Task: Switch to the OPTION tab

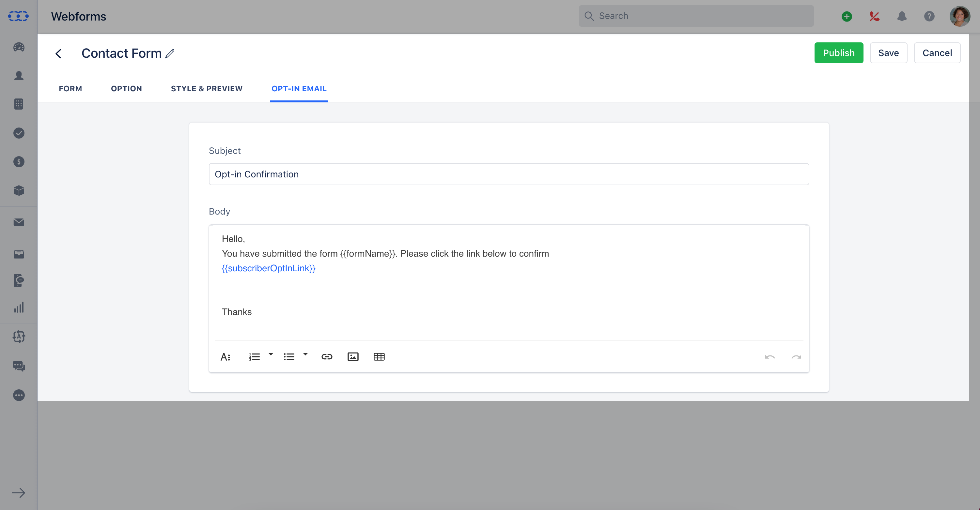Action: [126, 89]
